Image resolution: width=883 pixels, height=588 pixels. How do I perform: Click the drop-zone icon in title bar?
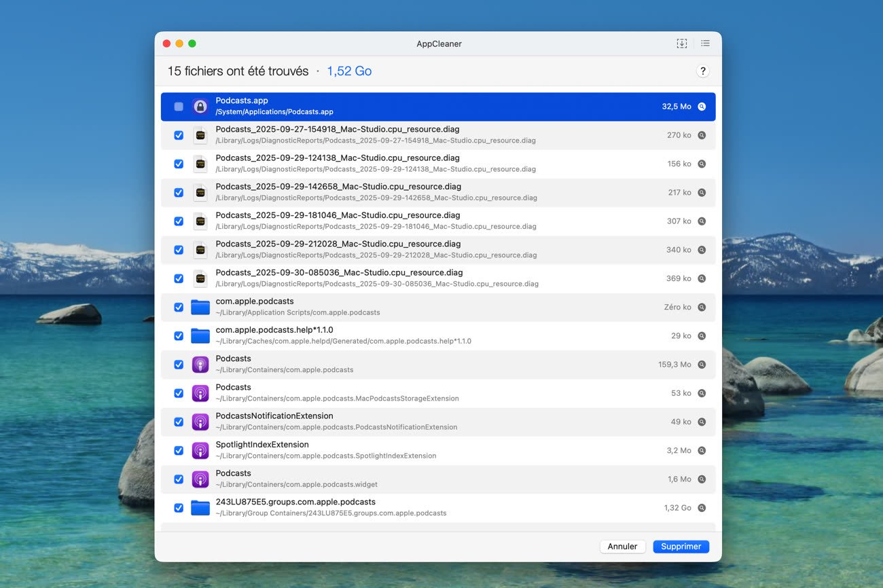[x=681, y=43]
